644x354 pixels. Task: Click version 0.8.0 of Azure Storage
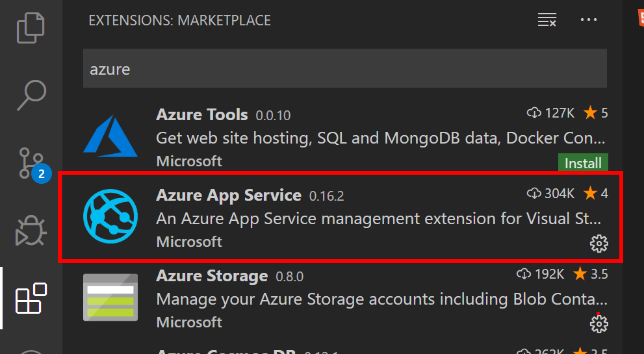point(290,277)
